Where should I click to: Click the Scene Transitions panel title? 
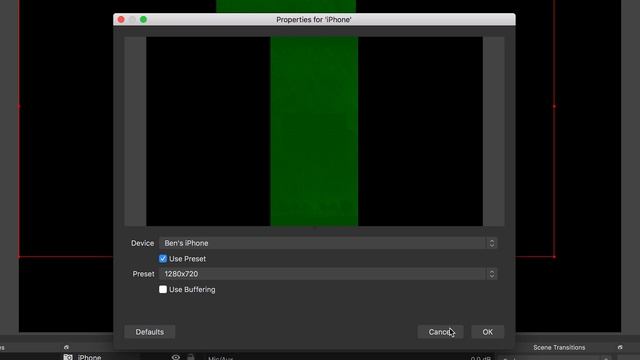[x=559, y=347]
